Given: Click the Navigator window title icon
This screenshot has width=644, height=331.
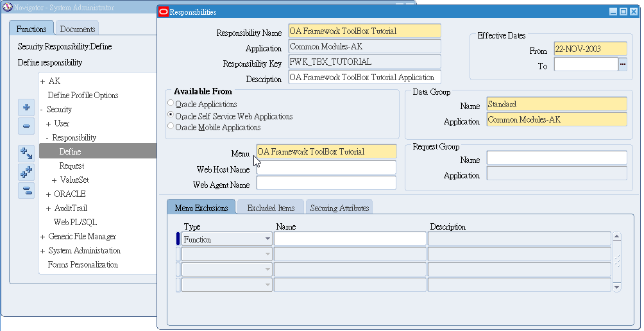Looking at the screenshot, I should [8, 8].
